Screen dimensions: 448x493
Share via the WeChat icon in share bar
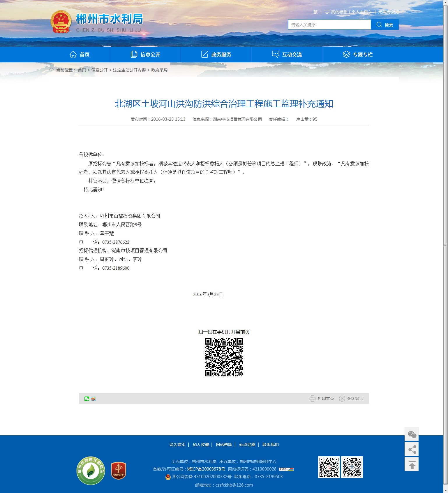87,399
